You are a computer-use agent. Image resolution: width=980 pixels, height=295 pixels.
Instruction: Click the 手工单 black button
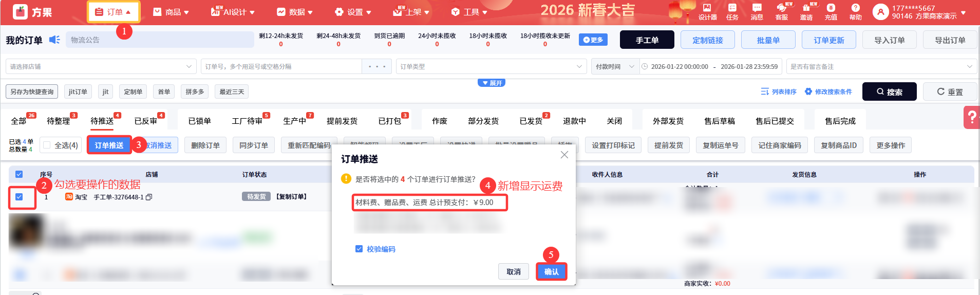point(647,40)
